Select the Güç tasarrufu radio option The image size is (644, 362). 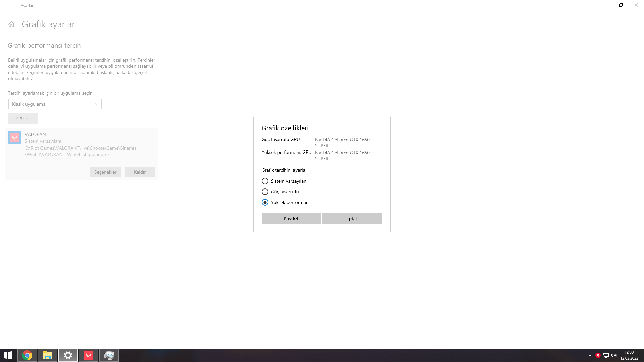pos(265,192)
